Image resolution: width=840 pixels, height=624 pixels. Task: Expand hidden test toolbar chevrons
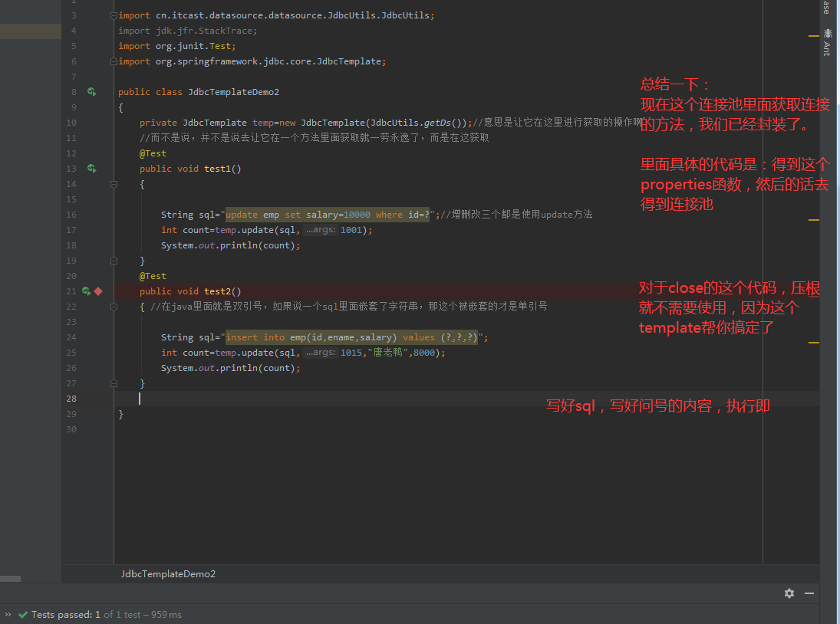8,614
